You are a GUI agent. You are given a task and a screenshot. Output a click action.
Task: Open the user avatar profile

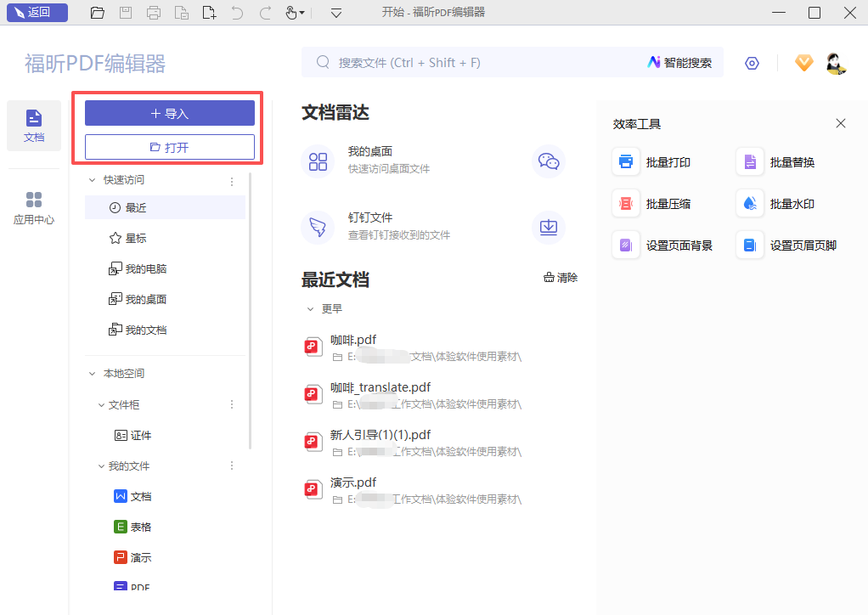pyautogui.click(x=836, y=63)
